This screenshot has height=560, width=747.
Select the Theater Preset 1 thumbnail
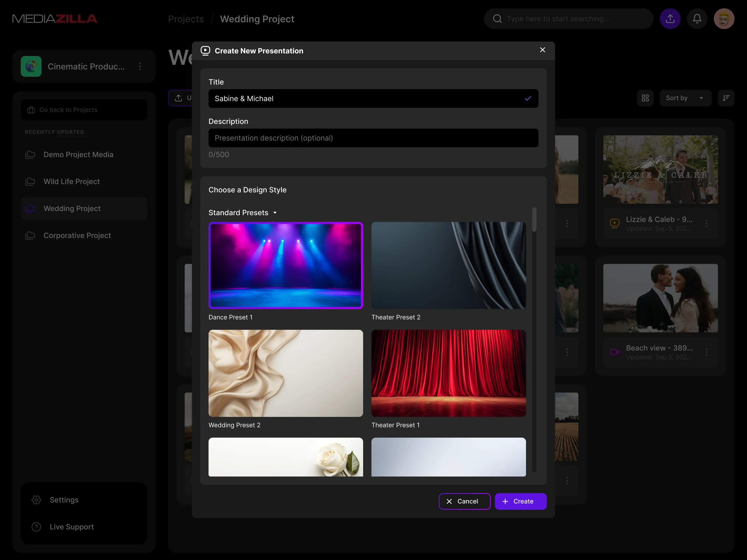448,373
